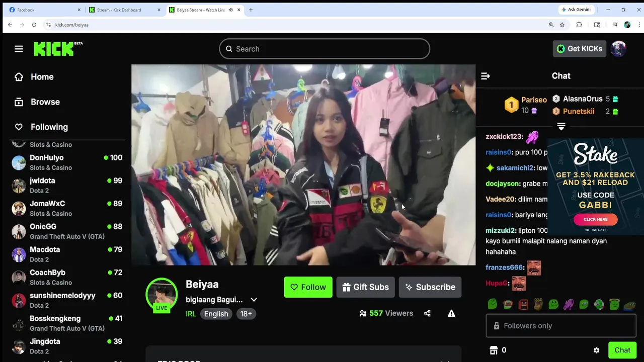The image size is (644, 362).
Task: Select the halo angel emote
Action: [614, 304]
